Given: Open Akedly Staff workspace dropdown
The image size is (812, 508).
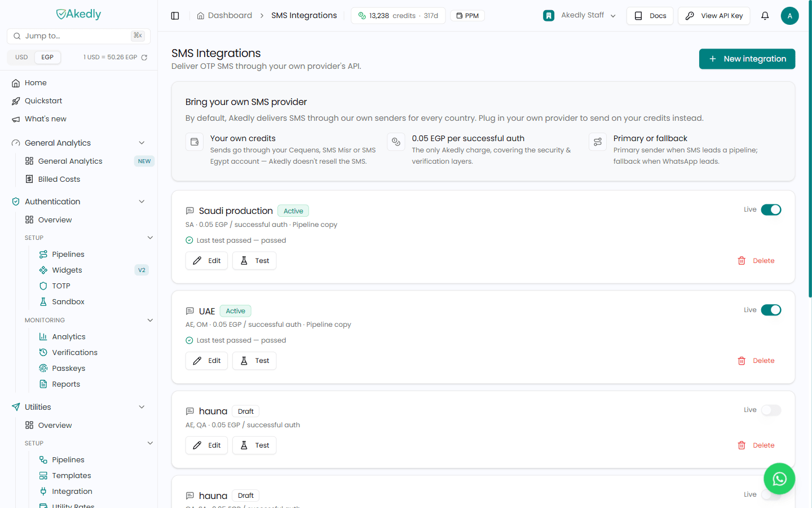Looking at the screenshot, I should pos(580,16).
